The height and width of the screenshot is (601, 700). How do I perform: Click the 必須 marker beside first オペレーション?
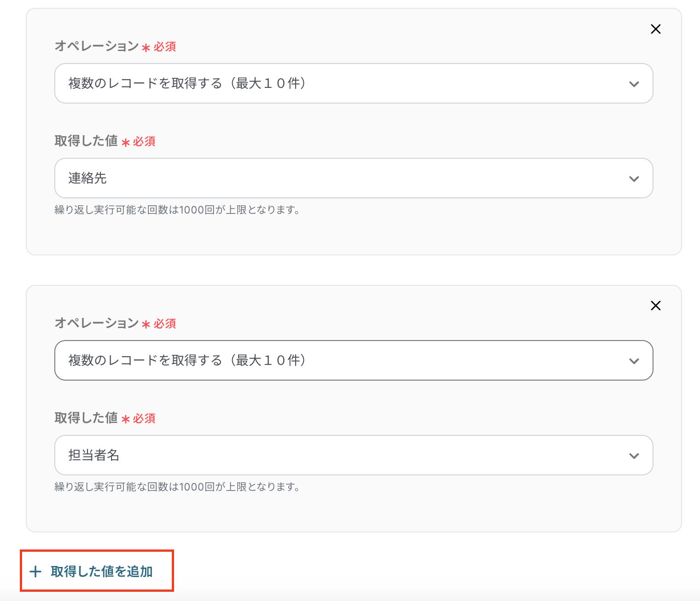point(164,47)
